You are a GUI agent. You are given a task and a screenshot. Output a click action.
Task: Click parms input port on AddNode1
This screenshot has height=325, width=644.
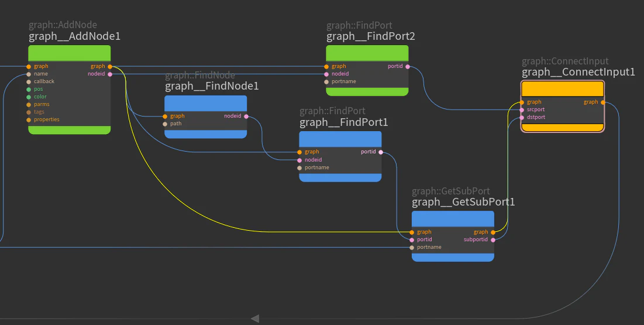pyautogui.click(x=29, y=105)
